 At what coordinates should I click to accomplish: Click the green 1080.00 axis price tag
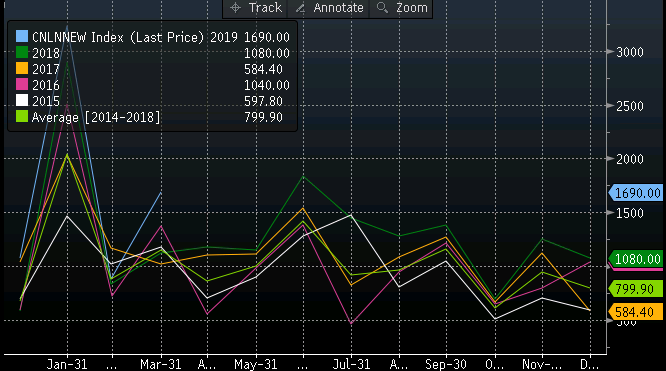point(636,259)
